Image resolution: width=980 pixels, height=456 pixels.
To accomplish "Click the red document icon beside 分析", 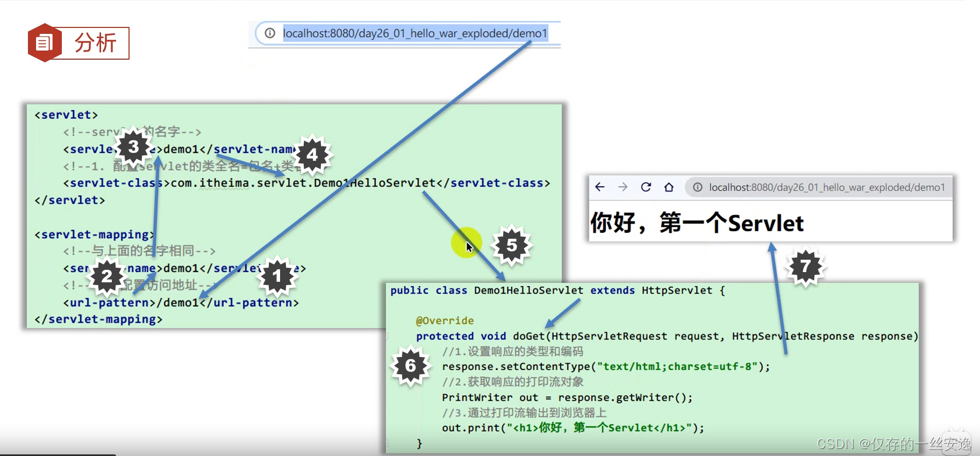I will click(x=44, y=42).
